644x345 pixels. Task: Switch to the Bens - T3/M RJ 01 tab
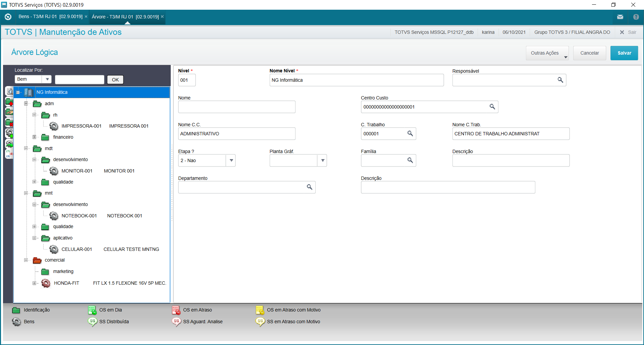50,16
